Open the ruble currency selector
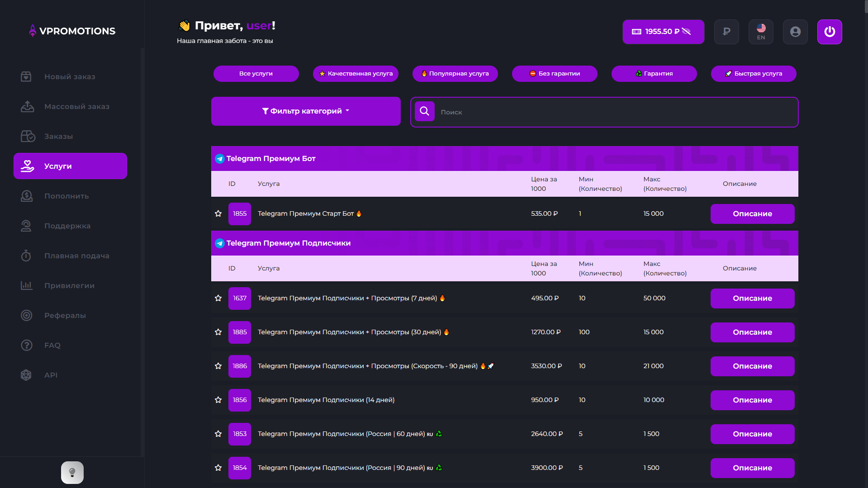 tap(726, 32)
